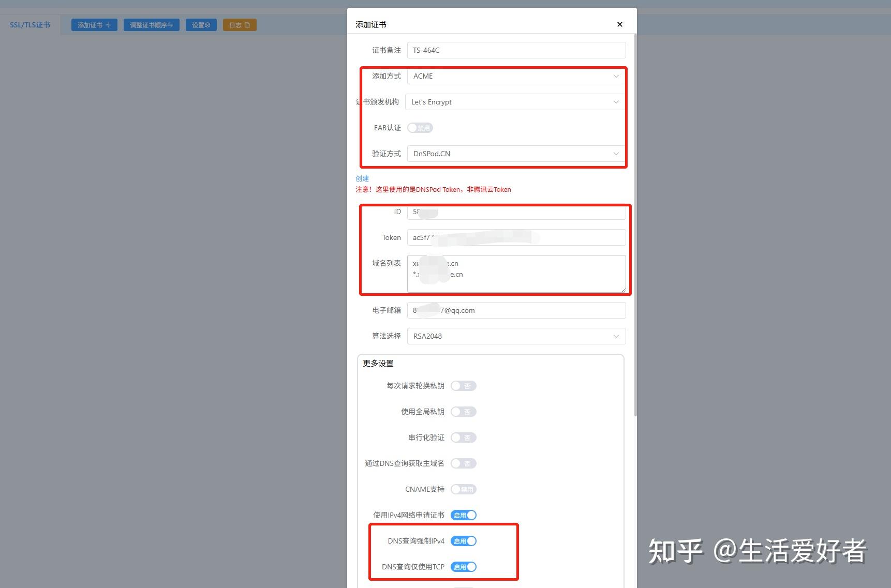Open settings via the gear icon on 设置
Image resolution: width=891 pixels, height=588 pixels.
pos(208,24)
